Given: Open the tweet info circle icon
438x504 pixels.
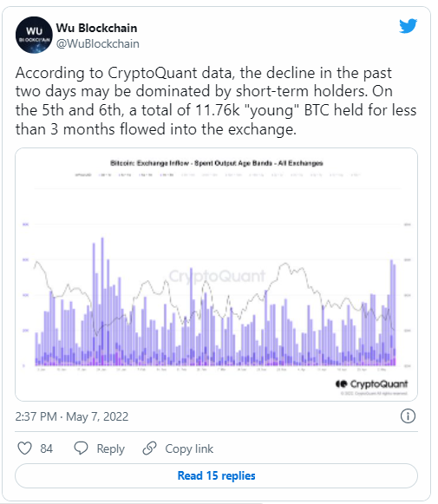Looking at the screenshot, I should point(408,416).
